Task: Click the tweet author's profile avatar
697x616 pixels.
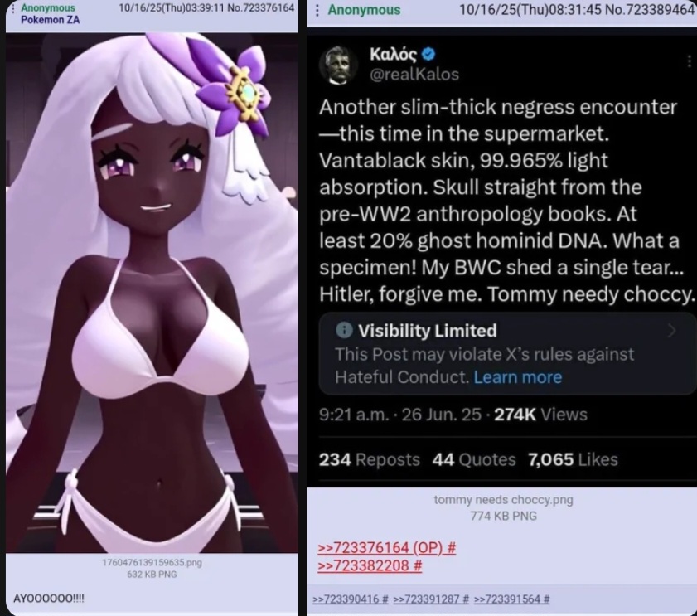Action: (339, 65)
